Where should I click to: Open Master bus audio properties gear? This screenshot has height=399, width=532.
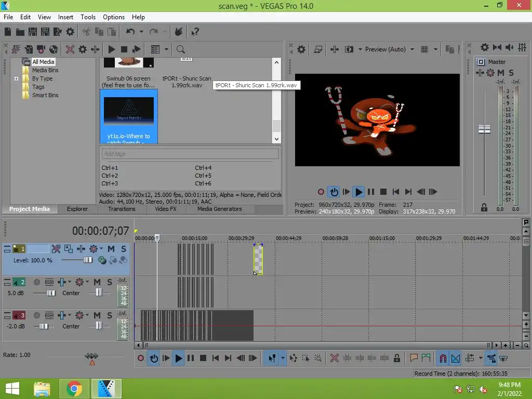tap(485, 47)
